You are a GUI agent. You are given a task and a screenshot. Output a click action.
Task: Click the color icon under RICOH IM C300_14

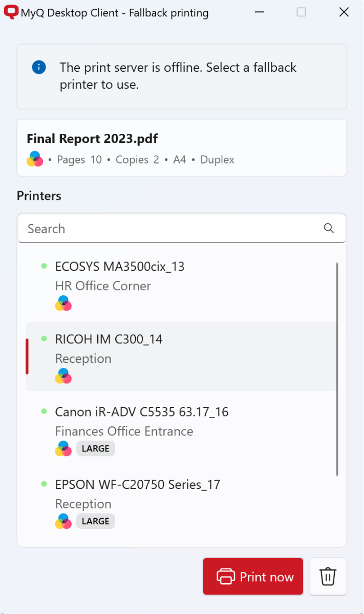tap(63, 376)
